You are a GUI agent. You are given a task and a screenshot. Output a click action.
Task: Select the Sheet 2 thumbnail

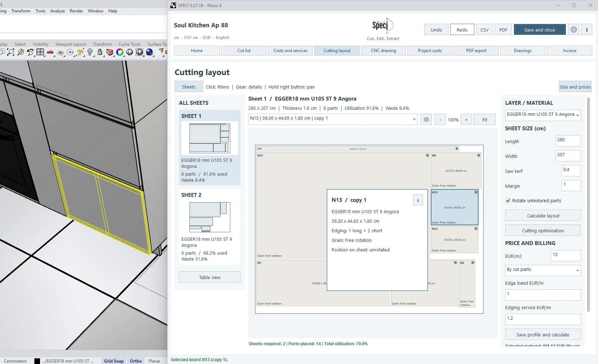(x=210, y=217)
